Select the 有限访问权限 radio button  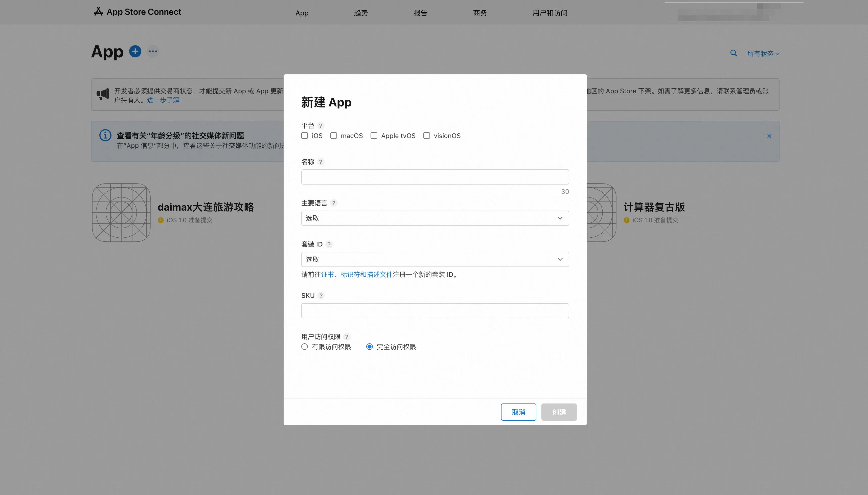click(x=305, y=346)
